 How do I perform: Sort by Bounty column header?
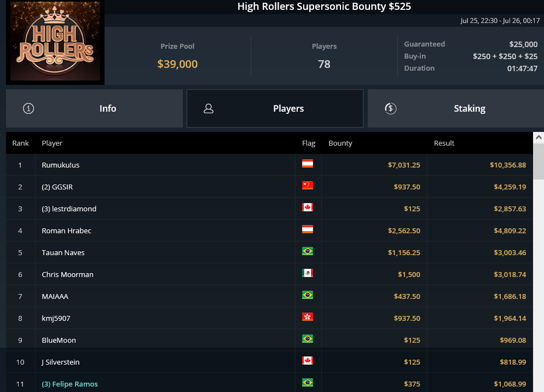coord(340,143)
